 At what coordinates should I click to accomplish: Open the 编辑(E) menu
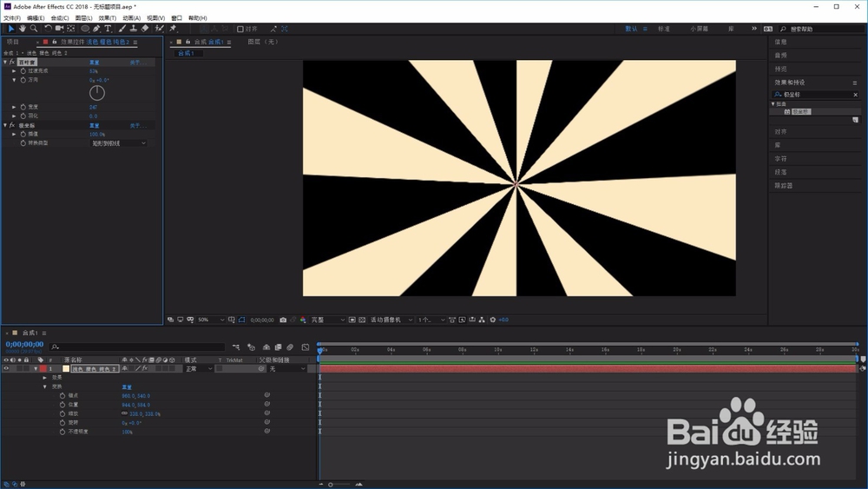click(x=36, y=18)
